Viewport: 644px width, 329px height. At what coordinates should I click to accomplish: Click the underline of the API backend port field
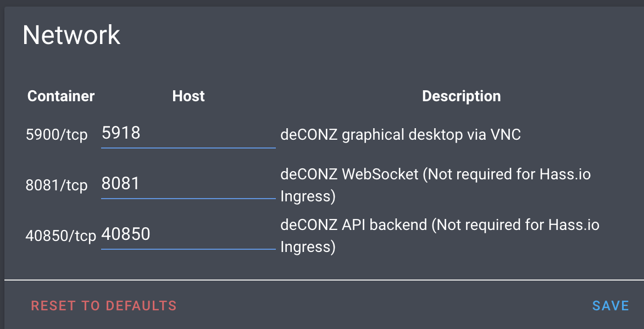pyautogui.click(x=187, y=248)
